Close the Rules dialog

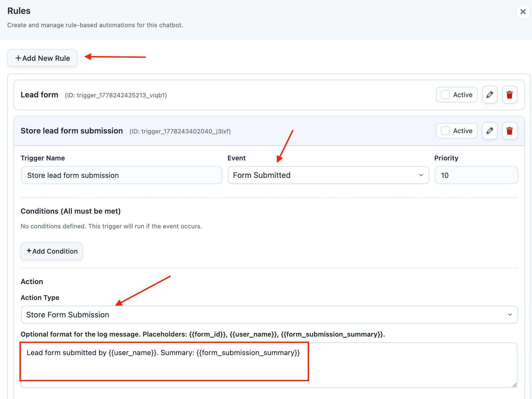coord(523,12)
